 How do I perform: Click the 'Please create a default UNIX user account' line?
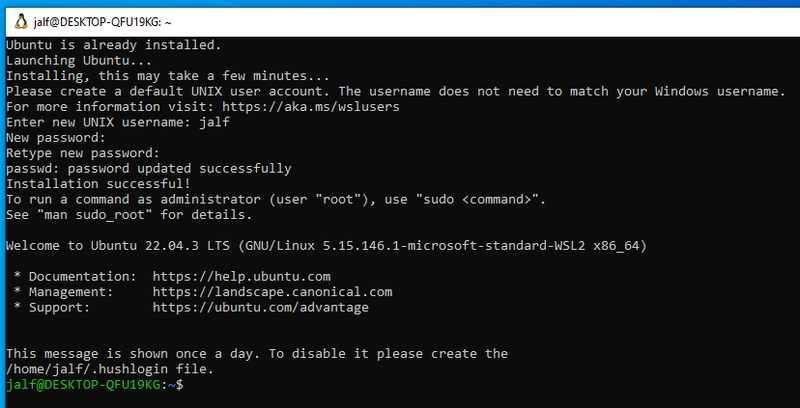(x=395, y=92)
